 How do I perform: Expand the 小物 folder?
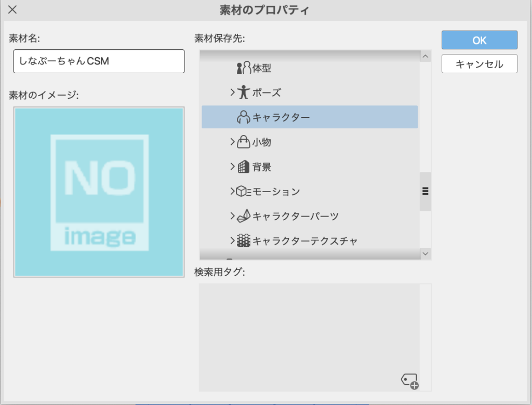[232, 142]
